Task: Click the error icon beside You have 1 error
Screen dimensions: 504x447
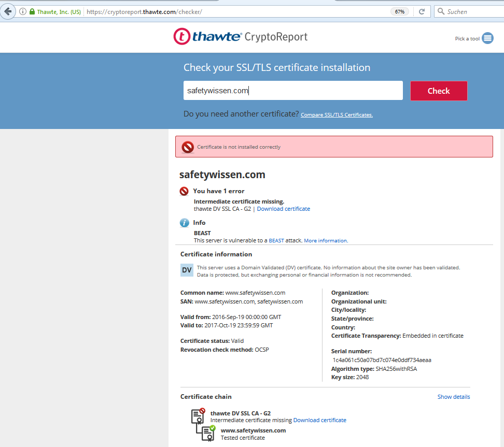Action: pos(184,191)
